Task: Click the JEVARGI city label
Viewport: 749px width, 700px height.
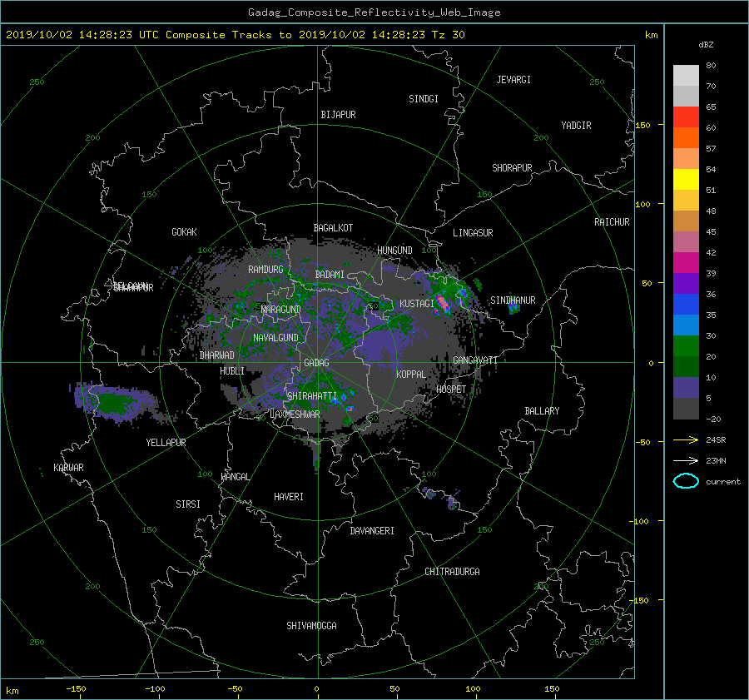Action: [x=513, y=80]
